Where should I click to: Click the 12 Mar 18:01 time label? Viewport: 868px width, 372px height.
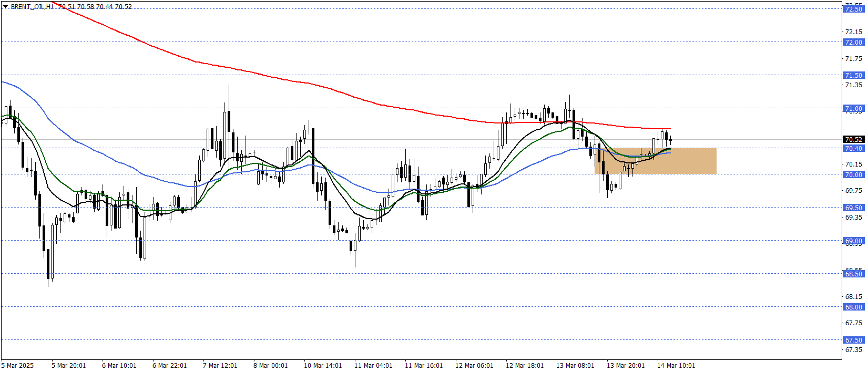525,366
